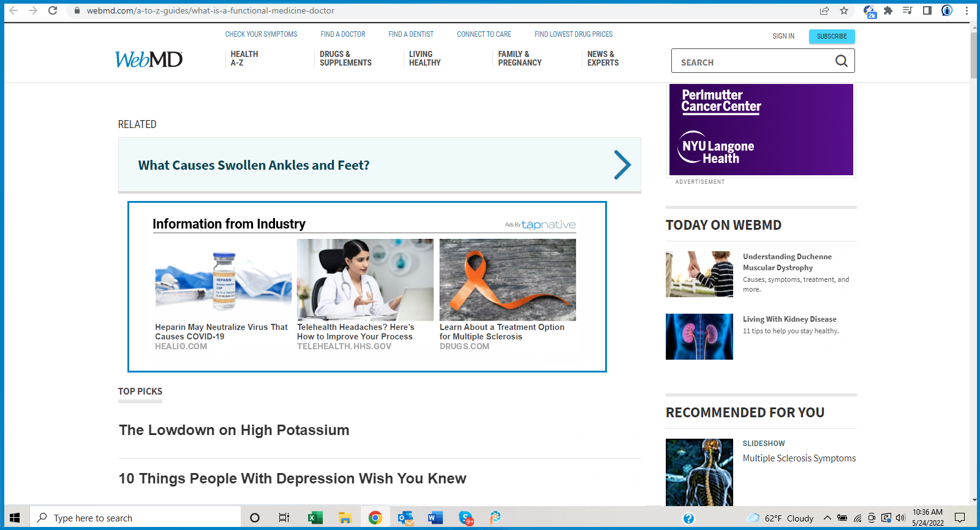
Task: Click the Perlmutter Cancer Center ad
Action: (x=761, y=130)
